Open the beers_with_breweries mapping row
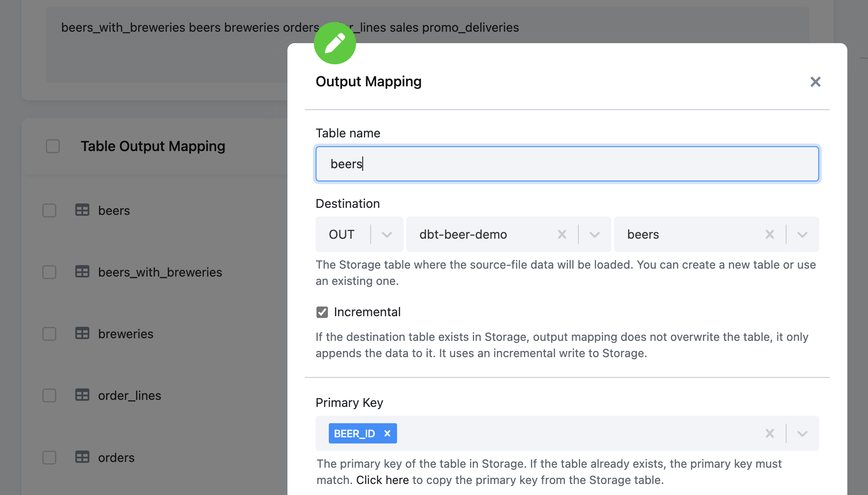Screen dimensions: 868x495 pos(160,272)
